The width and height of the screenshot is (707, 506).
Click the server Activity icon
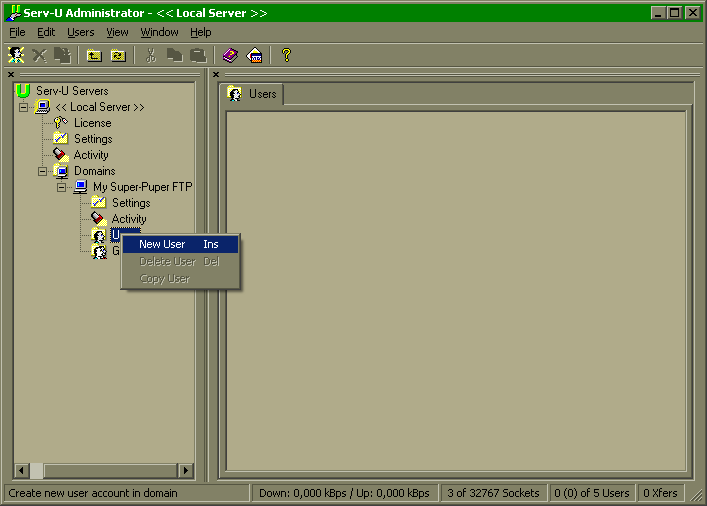[60, 154]
